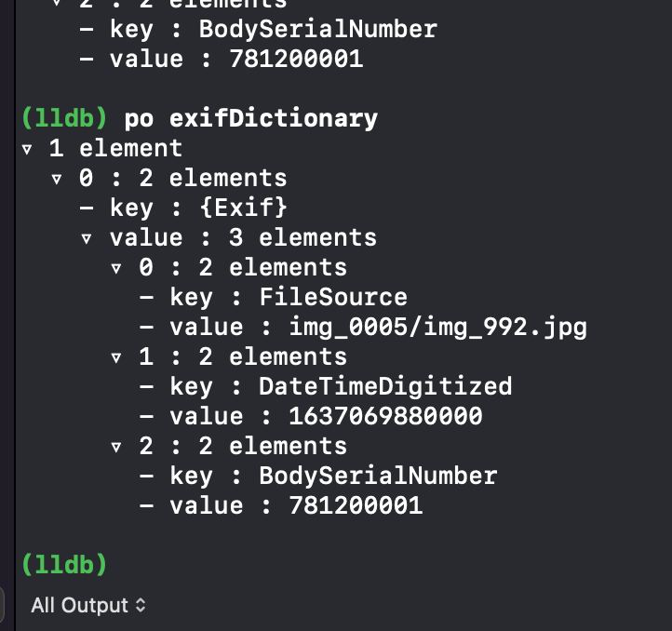Select the "key : DateTimeDigitized" row

pos(340,386)
